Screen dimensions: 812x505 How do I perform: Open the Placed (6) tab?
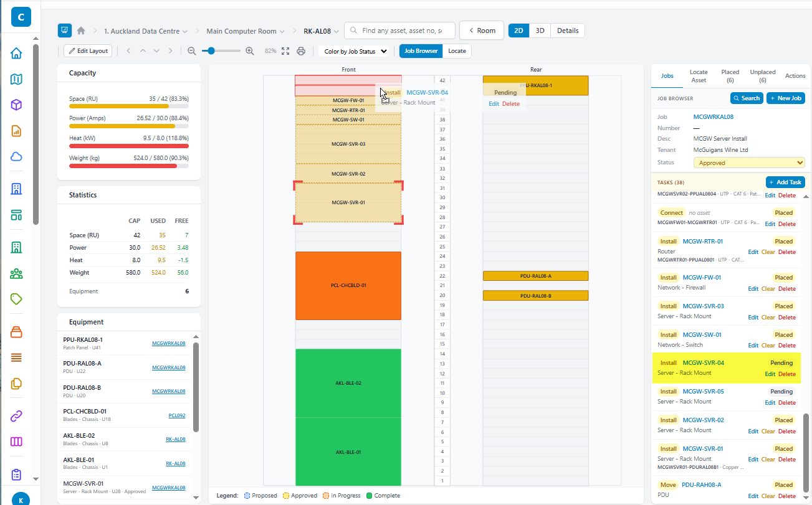[x=730, y=76]
